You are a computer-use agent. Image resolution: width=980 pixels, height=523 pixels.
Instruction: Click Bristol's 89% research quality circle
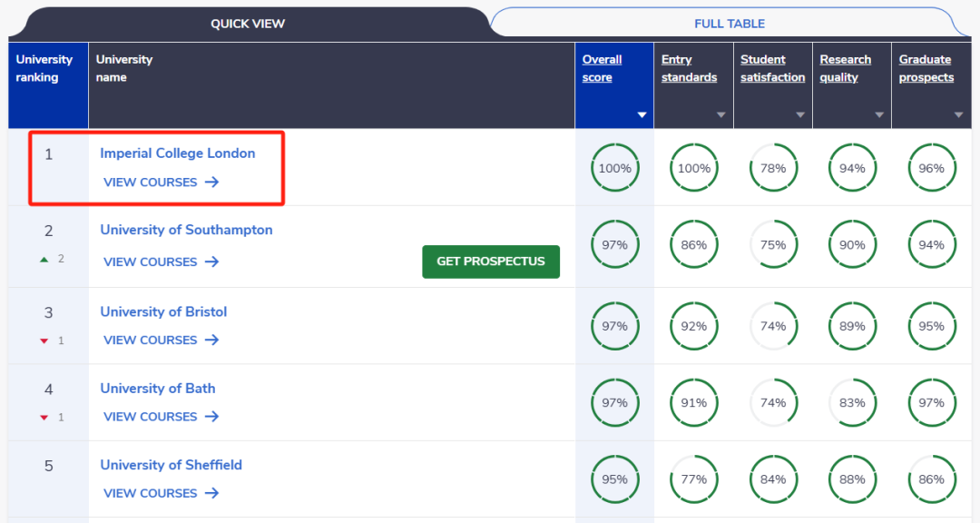tap(852, 326)
